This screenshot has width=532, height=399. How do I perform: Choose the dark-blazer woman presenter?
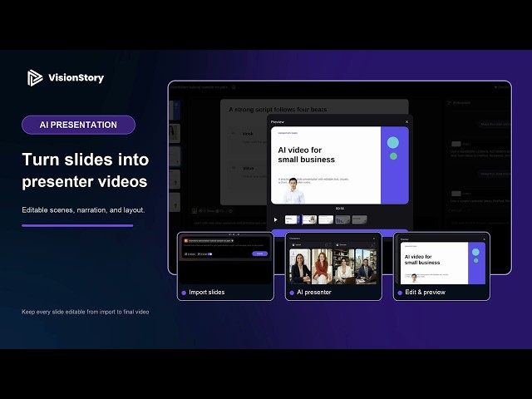tap(299, 266)
